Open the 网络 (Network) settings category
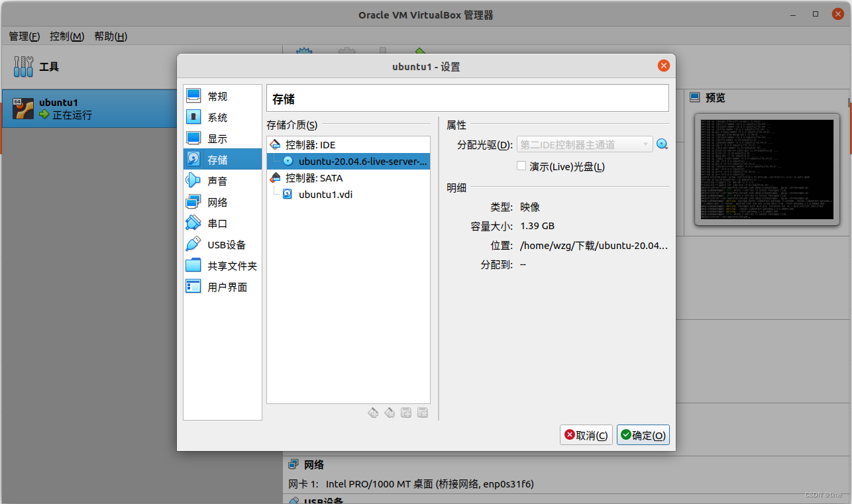The width and height of the screenshot is (852, 504). (217, 203)
